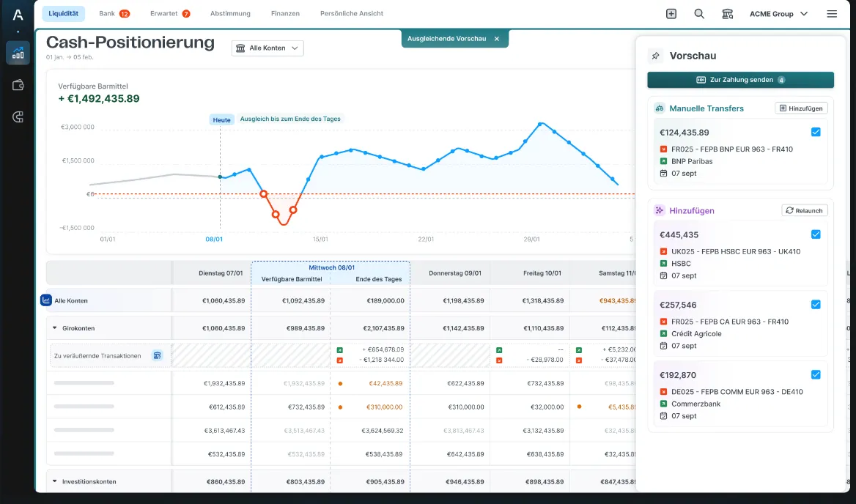Click orange dot next to €42,435.89
The width and height of the screenshot is (856, 504).
click(x=340, y=383)
